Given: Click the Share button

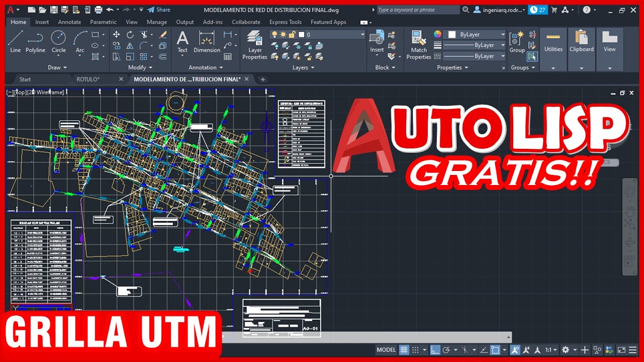Looking at the screenshot, I should pyautogui.click(x=159, y=10).
